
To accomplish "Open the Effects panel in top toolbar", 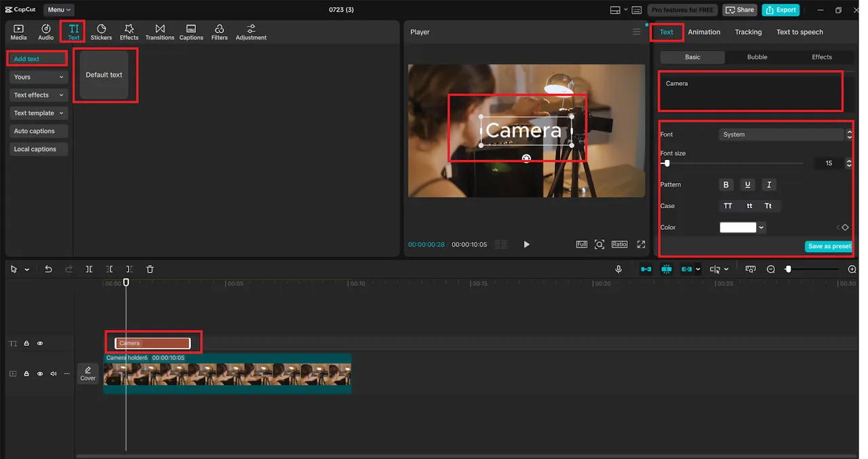I will [129, 32].
